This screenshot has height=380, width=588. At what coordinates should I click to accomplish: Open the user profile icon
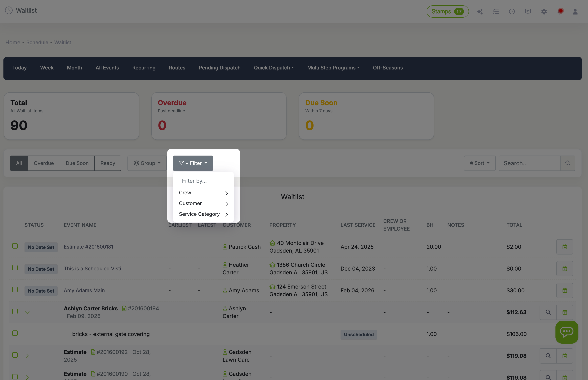click(x=575, y=11)
